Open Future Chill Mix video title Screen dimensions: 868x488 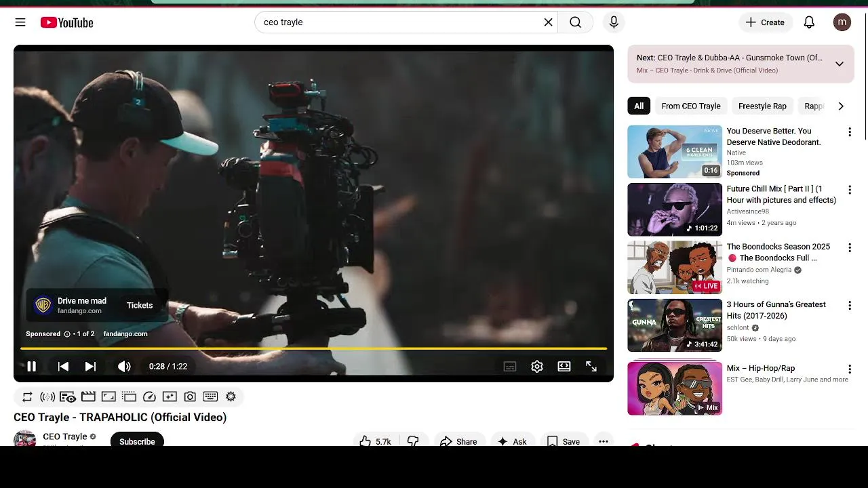coord(781,195)
